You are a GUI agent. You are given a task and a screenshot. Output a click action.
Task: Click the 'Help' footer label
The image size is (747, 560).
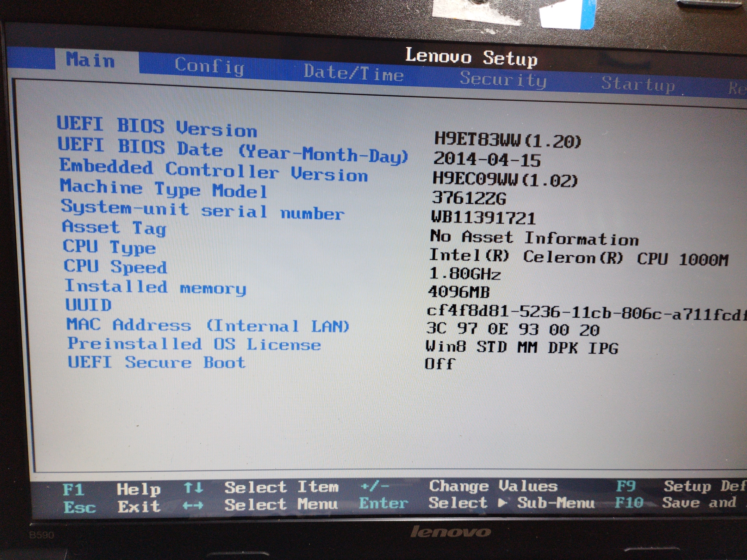coord(139,489)
